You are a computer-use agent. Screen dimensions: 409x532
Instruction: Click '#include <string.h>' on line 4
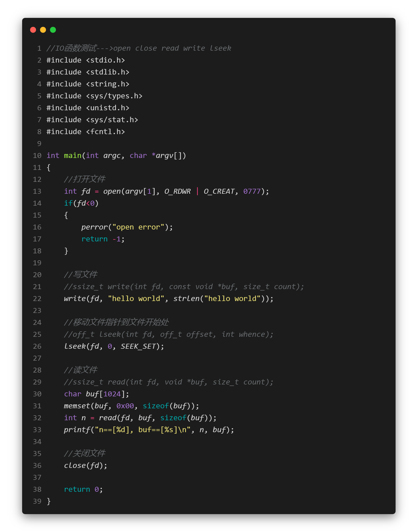pyautogui.click(x=88, y=84)
